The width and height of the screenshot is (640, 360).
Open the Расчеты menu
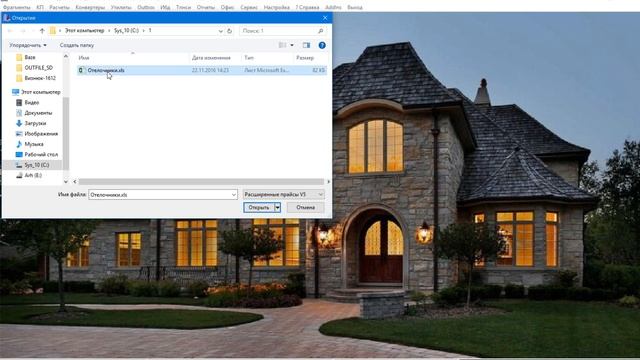coord(60,7)
